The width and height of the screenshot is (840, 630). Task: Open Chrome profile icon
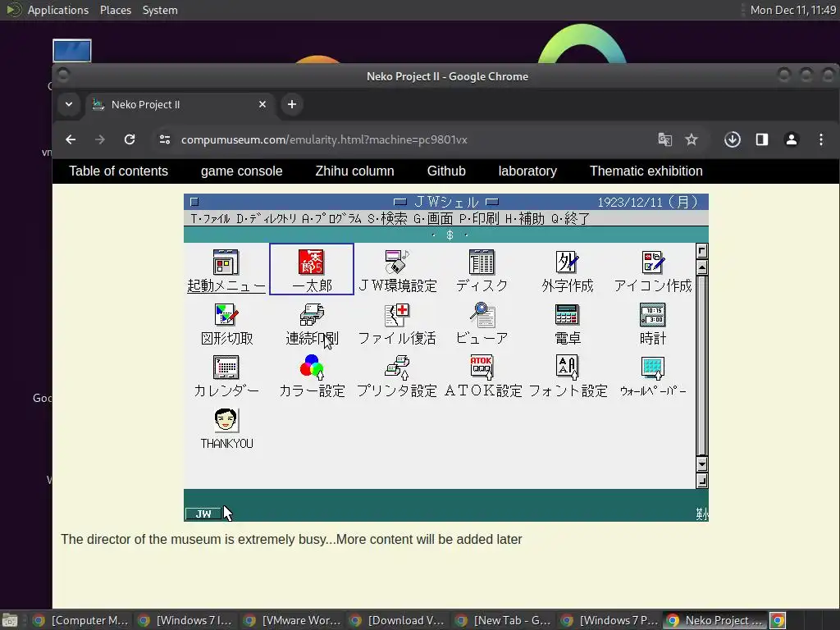pyautogui.click(x=792, y=139)
